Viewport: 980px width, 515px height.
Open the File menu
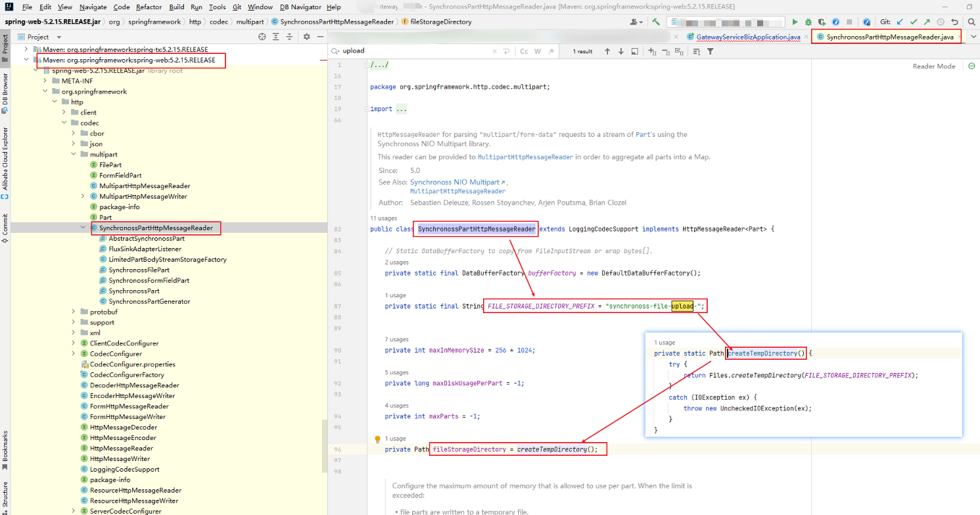click(x=27, y=7)
